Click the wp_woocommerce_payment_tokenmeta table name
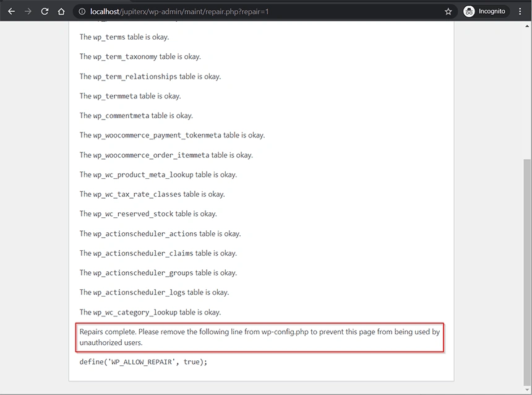The width and height of the screenshot is (532, 395). pos(157,136)
